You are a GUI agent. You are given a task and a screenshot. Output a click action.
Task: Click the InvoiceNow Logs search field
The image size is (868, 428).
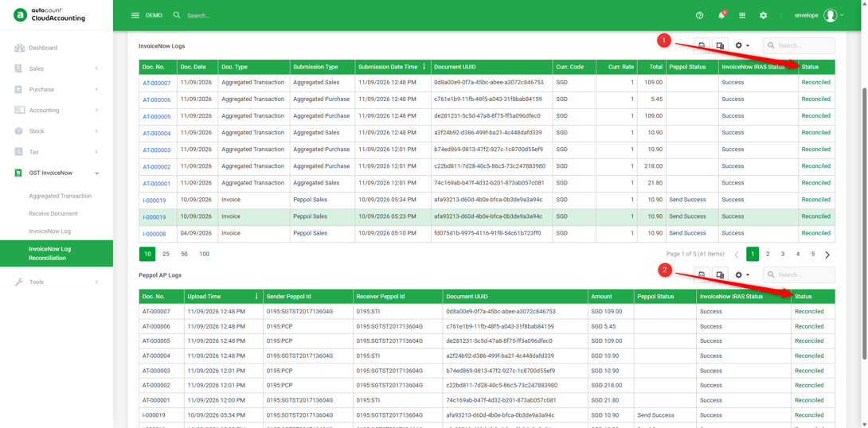click(799, 45)
